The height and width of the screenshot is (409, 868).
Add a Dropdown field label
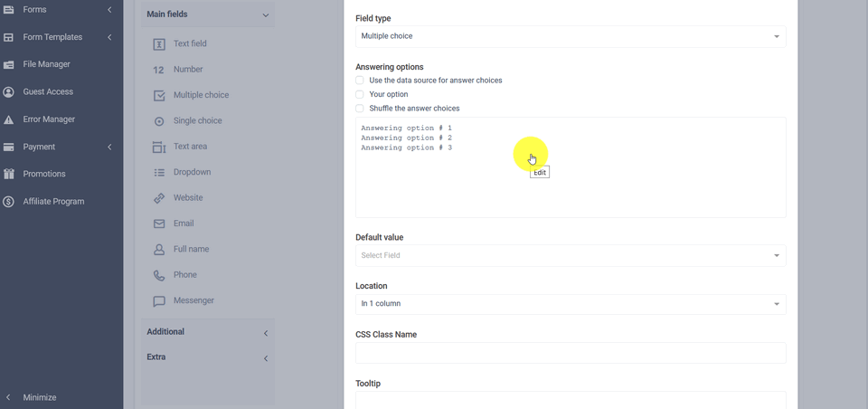click(x=192, y=172)
